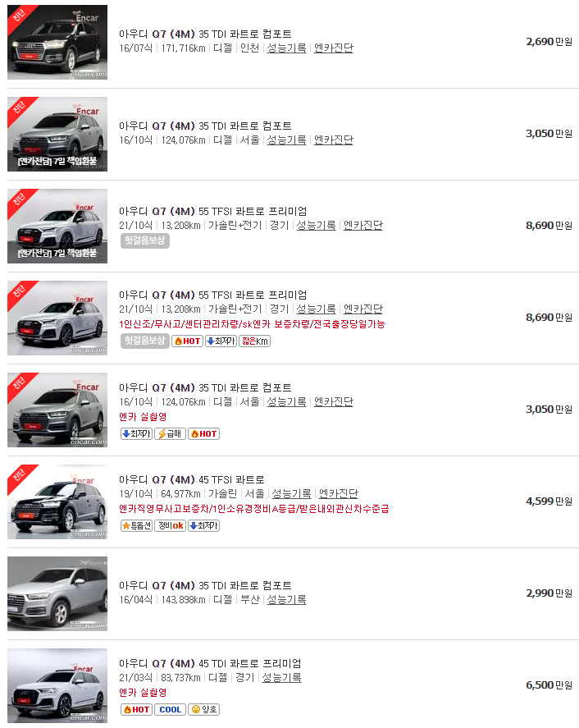Select the 급매 lightning badge
Image resolution: width=579 pixels, height=728 pixels.
point(170,433)
